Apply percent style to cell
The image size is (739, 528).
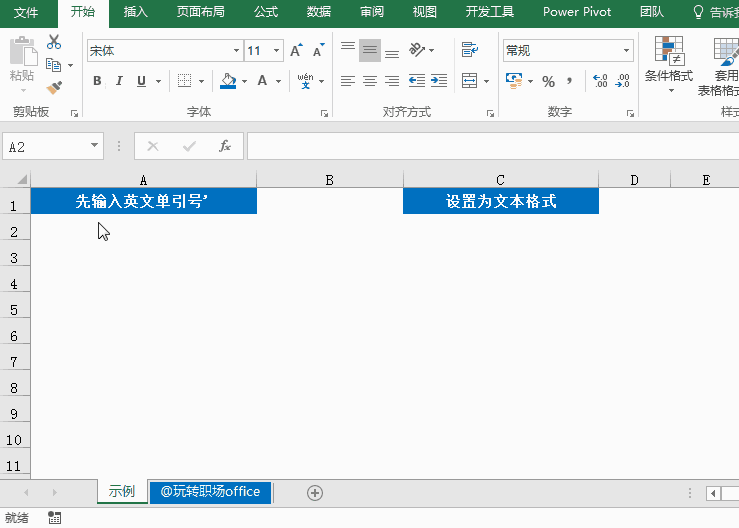(x=548, y=81)
